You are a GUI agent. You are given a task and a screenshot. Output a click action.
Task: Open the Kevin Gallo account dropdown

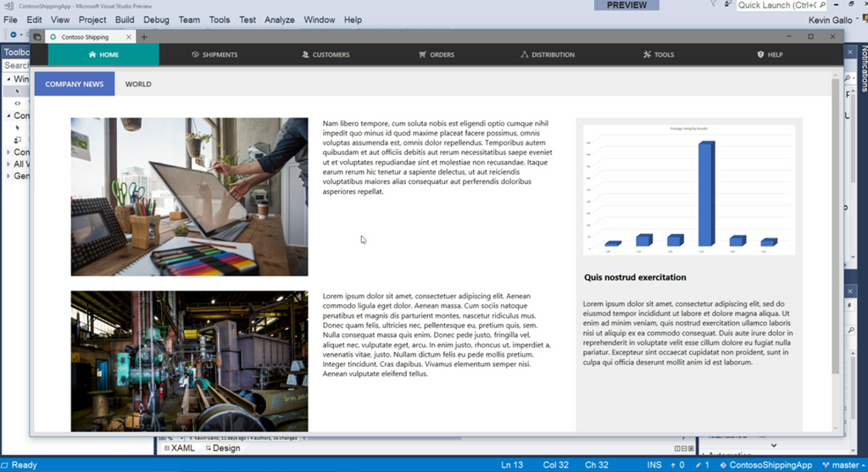click(833, 20)
